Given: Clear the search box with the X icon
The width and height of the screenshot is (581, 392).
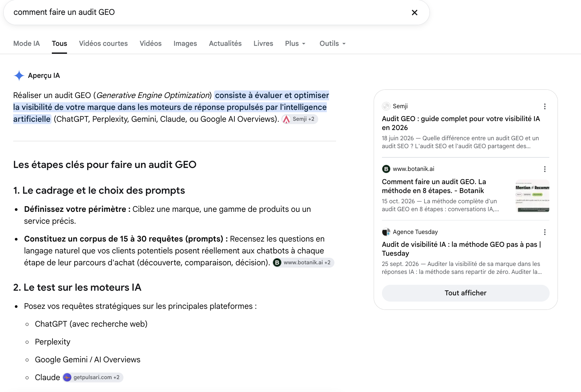Looking at the screenshot, I should click(415, 13).
